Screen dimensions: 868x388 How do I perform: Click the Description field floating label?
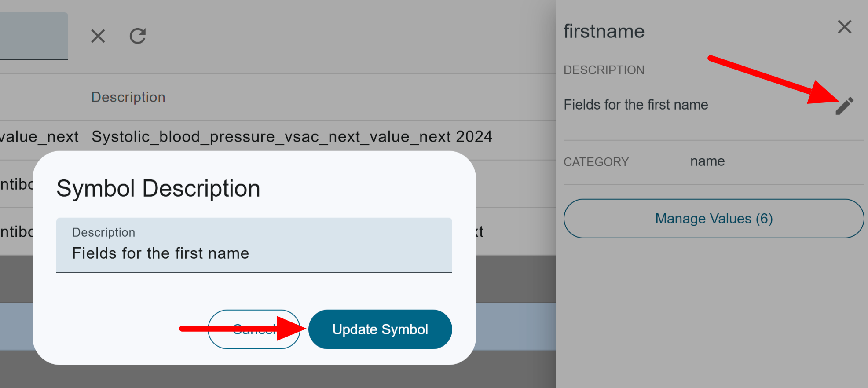[x=103, y=232]
